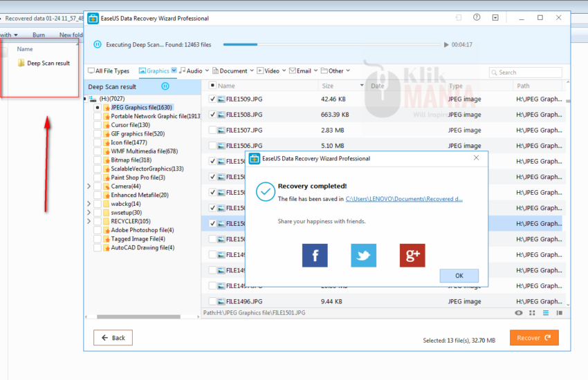This screenshot has height=380, width=588.
Task: Open the Audio filter dropdown arrow
Action: pos(207,70)
